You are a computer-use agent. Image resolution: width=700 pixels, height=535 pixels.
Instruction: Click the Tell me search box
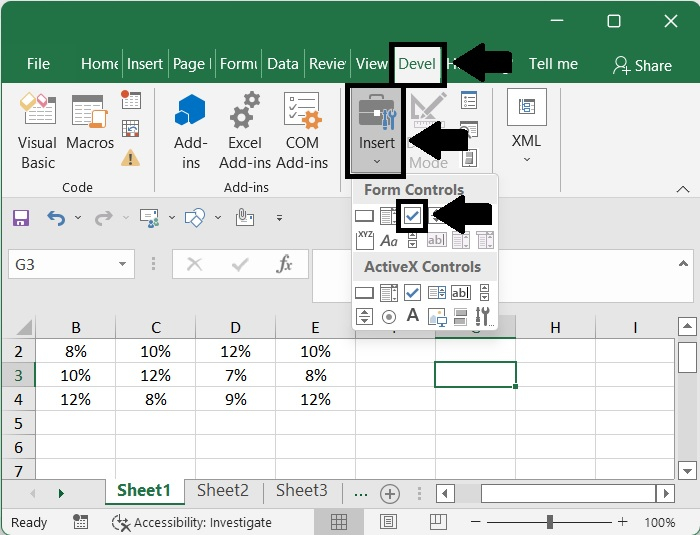pos(553,64)
